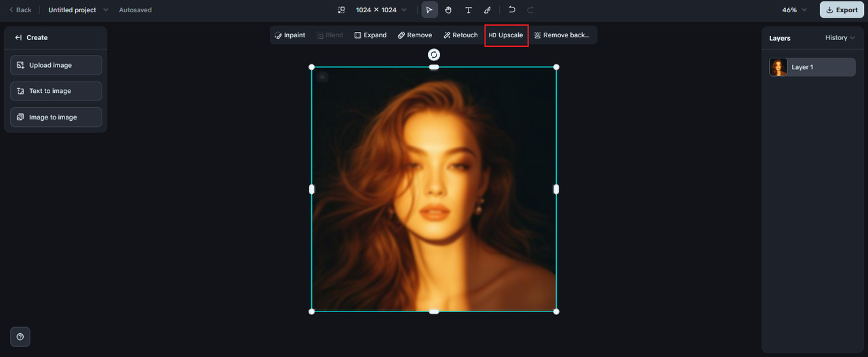The height and width of the screenshot is (357, 868).
Task: Click HD Upscale
Action: 506,35
